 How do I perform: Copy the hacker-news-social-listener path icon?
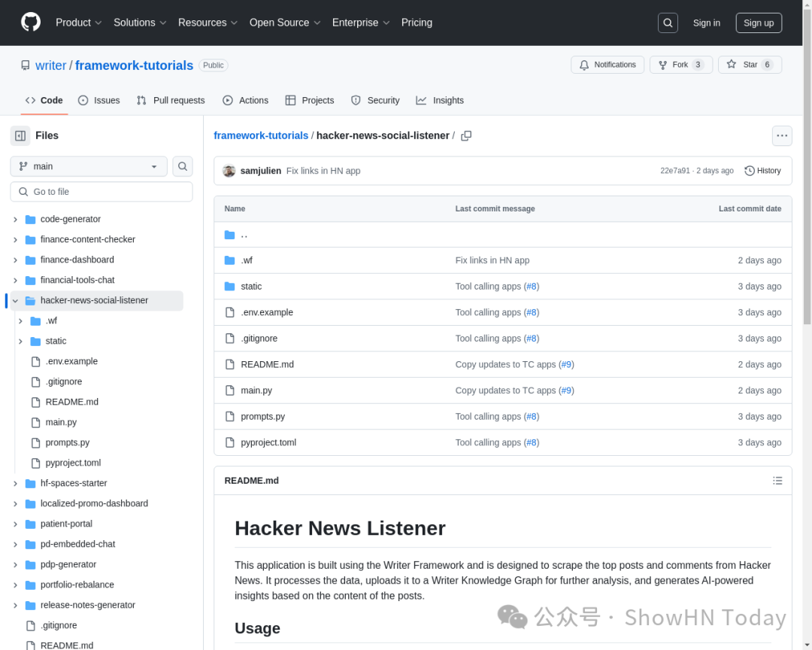[466, 135]
